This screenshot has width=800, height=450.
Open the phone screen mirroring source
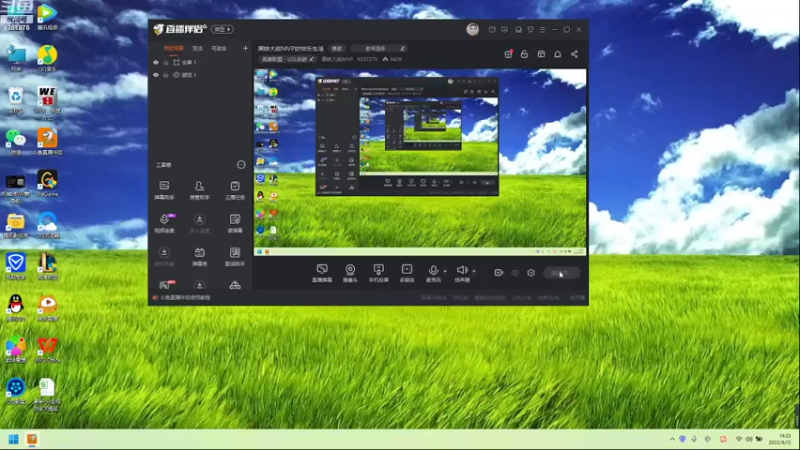pos(379,272)
